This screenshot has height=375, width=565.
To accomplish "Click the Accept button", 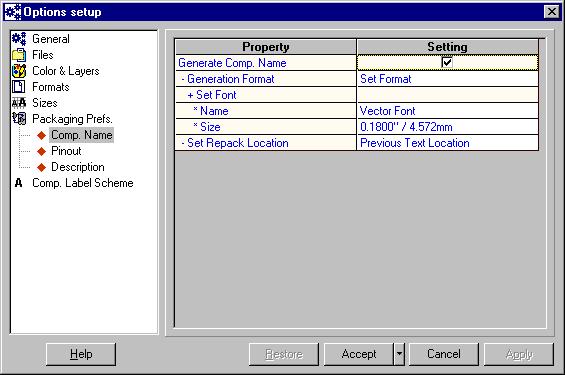I will point(359,354).
